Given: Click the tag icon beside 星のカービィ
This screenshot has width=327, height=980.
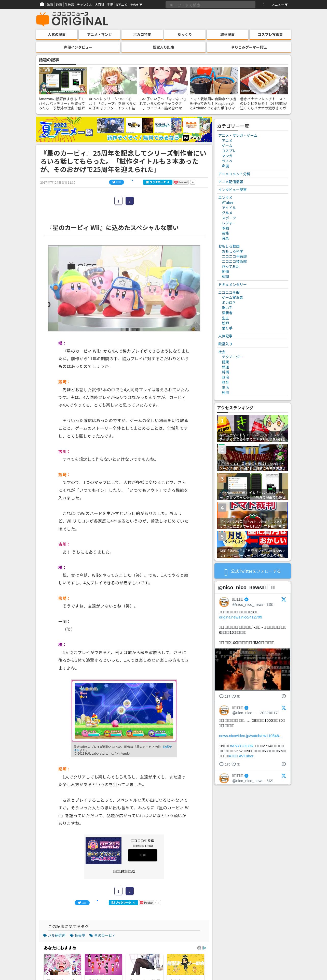Looking at the screenshot, I should (91, 935).
